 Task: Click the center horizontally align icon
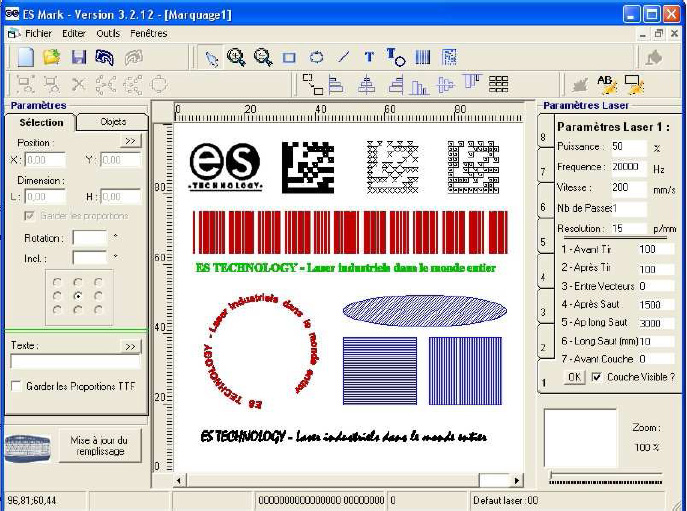point(366,84)
